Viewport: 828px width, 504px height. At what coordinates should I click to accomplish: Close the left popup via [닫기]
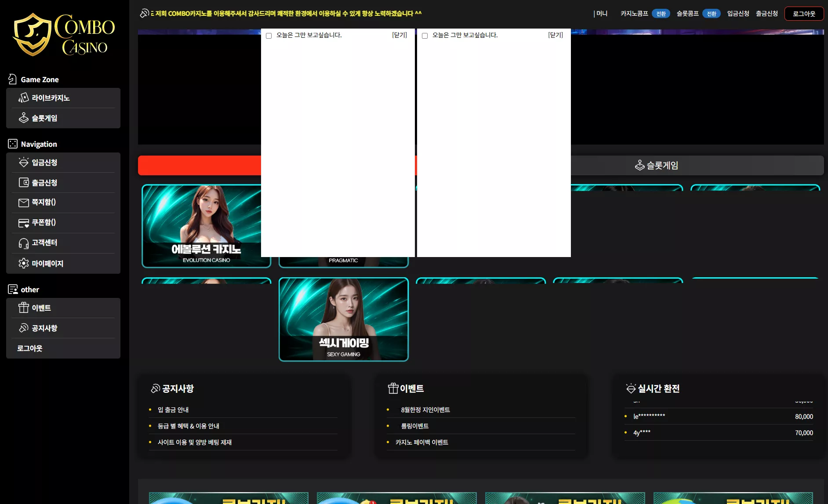point(399,35)
